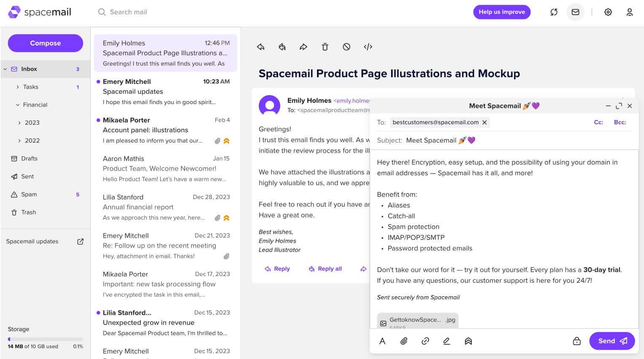Click the spacemail logo

pos(40,12)
